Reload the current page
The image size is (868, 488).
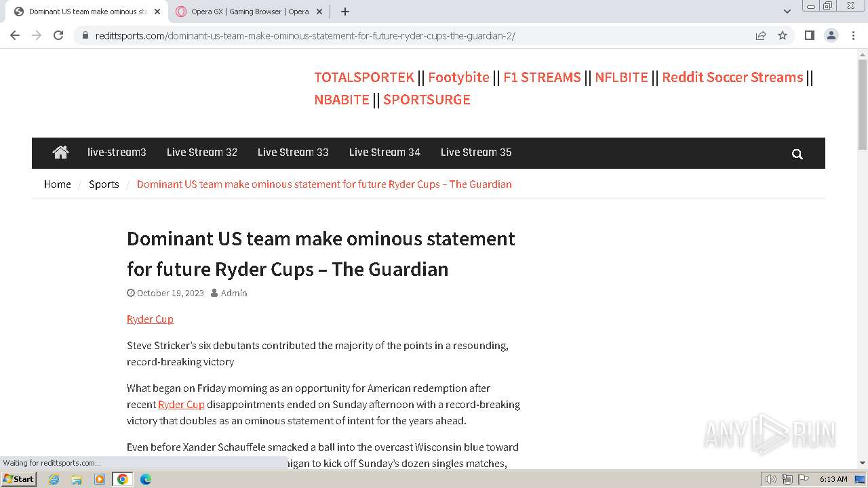[58, 35]
